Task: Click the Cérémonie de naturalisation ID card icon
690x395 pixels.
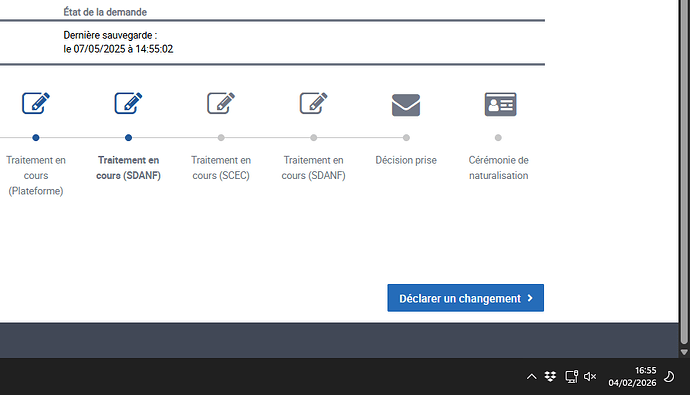Action: pyautogui.click(x=500, y=104)
